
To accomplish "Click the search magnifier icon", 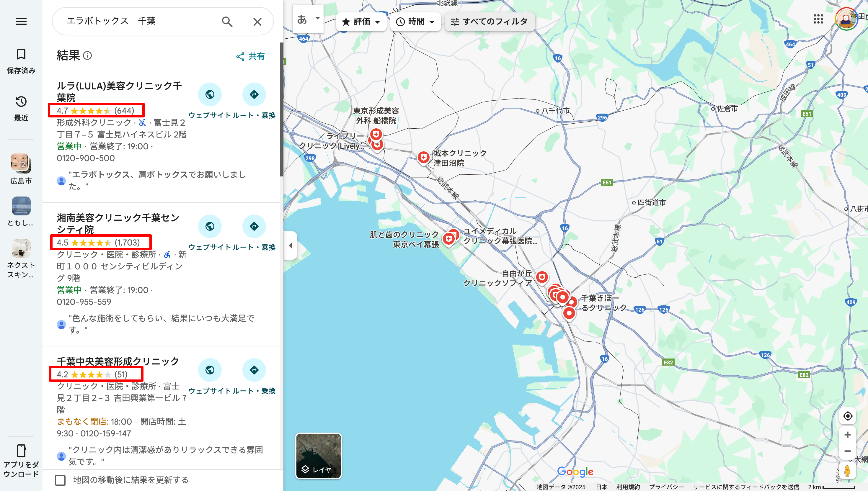I will 227,22.
